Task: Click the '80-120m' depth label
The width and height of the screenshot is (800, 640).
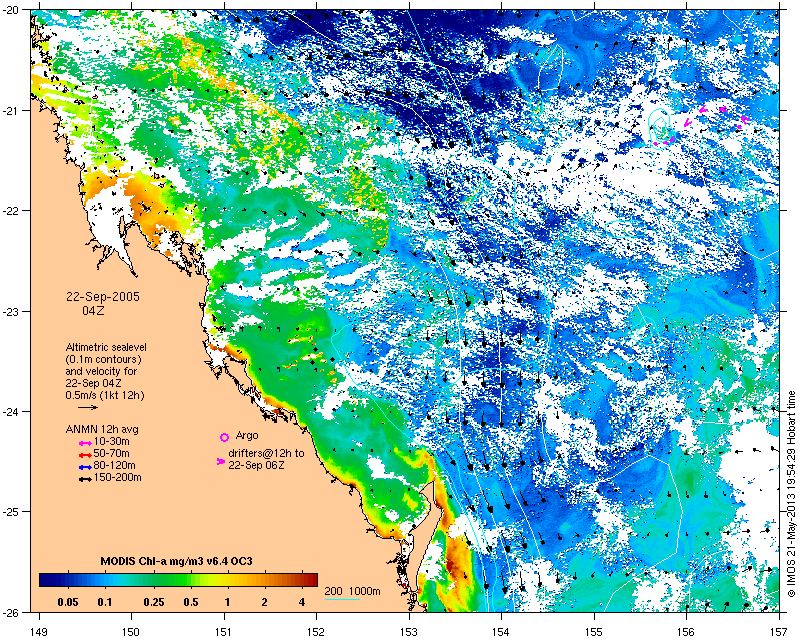Action: (x=114, y=466)
